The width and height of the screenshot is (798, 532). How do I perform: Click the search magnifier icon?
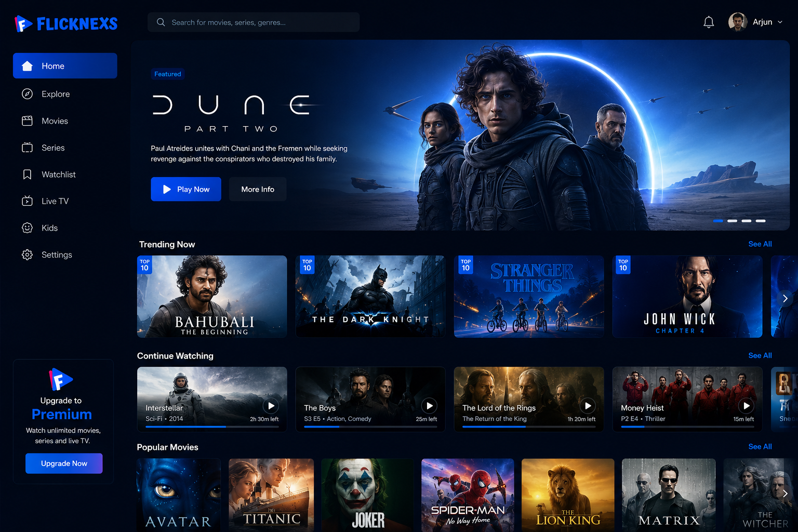pos(161,22)
